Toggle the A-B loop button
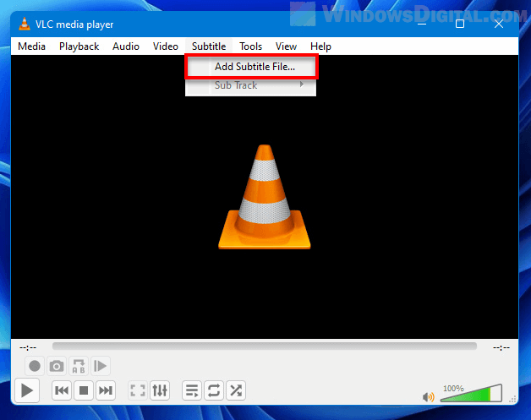The height and width of the screenshot is (420, 531). 79,366
